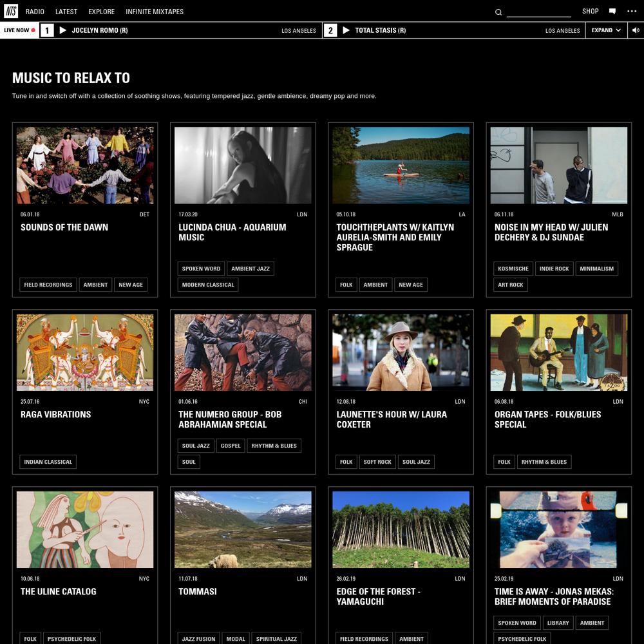Screen dimensions: 644x644
Task: Click the search input field
Action: tap(538, 12)
